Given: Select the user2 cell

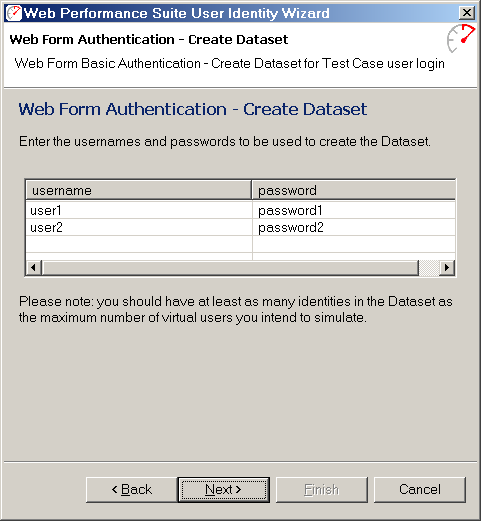Looking at the screenshot, I should 139,228.
